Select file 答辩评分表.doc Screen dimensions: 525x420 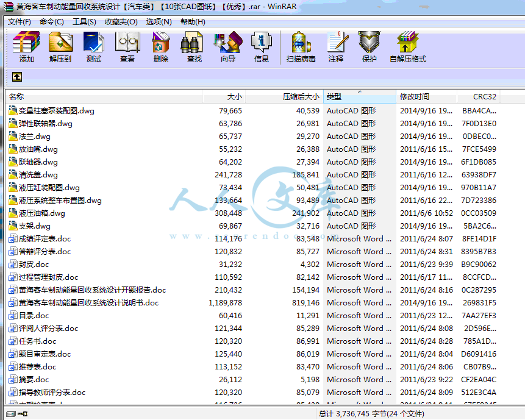tap(45, 252)
